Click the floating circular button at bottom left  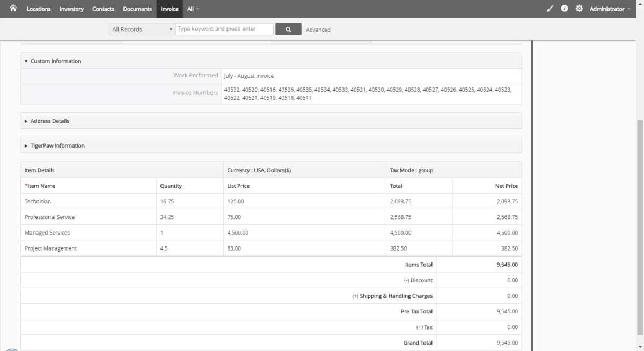12,348
